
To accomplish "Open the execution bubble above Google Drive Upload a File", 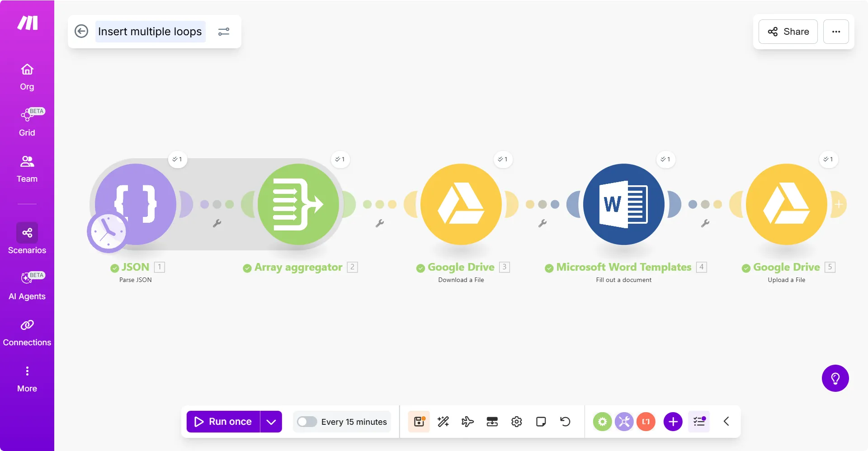I will click(x=828, y=159).
